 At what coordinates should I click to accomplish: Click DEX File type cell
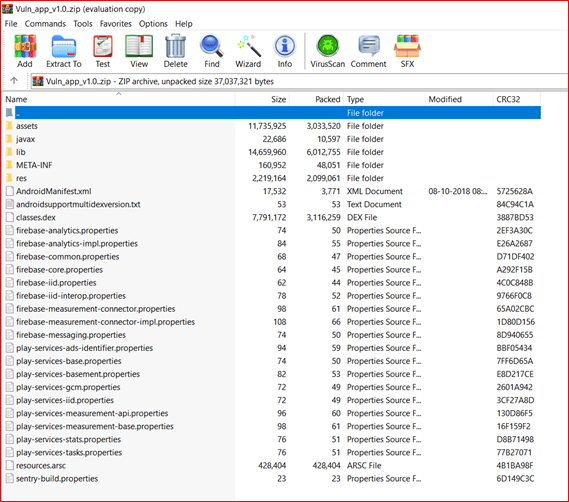coord(362,217)
